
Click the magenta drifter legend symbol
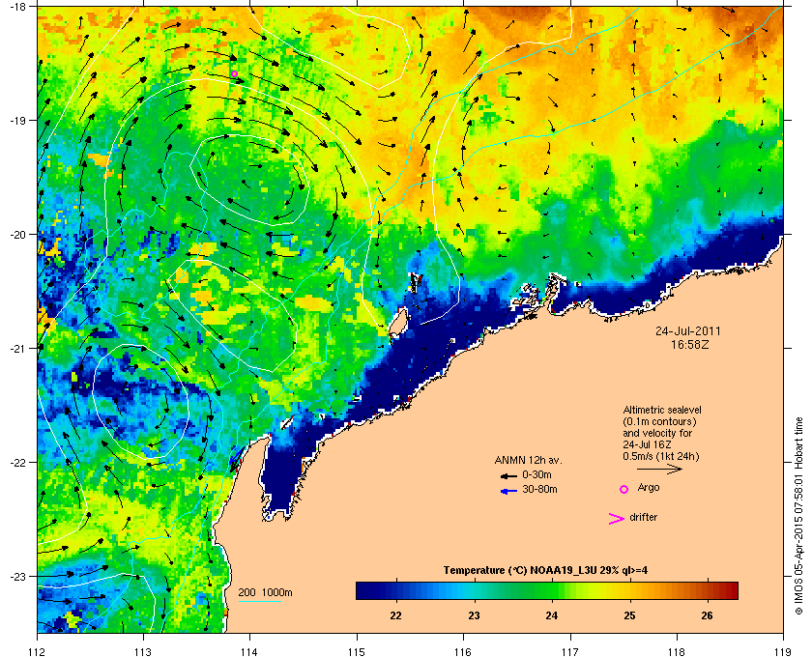pyautogui.click(x=617, y=519)
